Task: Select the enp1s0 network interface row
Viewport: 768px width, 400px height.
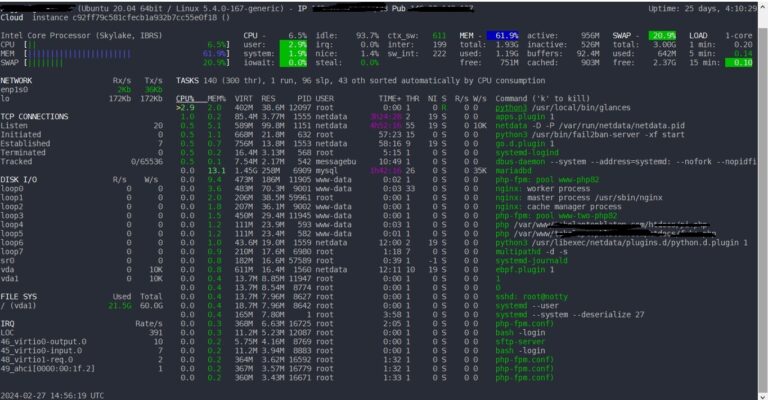Action: point(81,90)
